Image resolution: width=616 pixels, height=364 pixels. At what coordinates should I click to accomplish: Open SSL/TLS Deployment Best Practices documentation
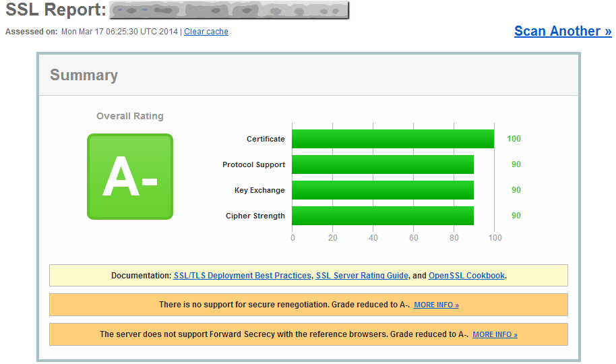tap(243, 276)
